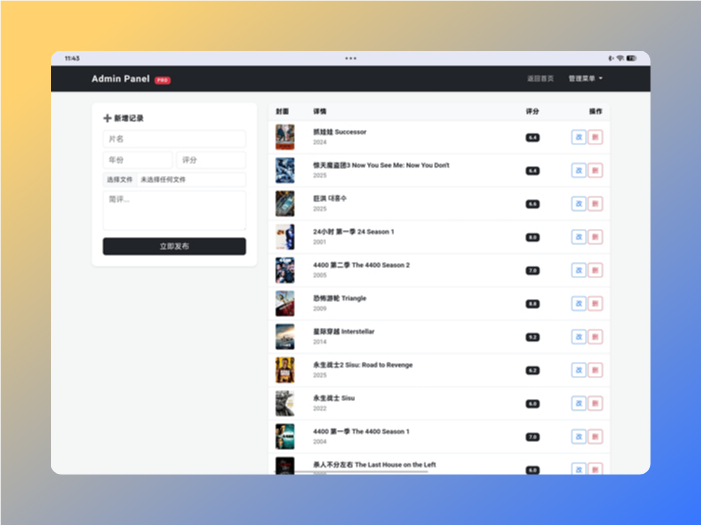Click the 删 delete icon for 24 Season 1
This screenshot has width=701, height=525.
(x=595, y=237)
